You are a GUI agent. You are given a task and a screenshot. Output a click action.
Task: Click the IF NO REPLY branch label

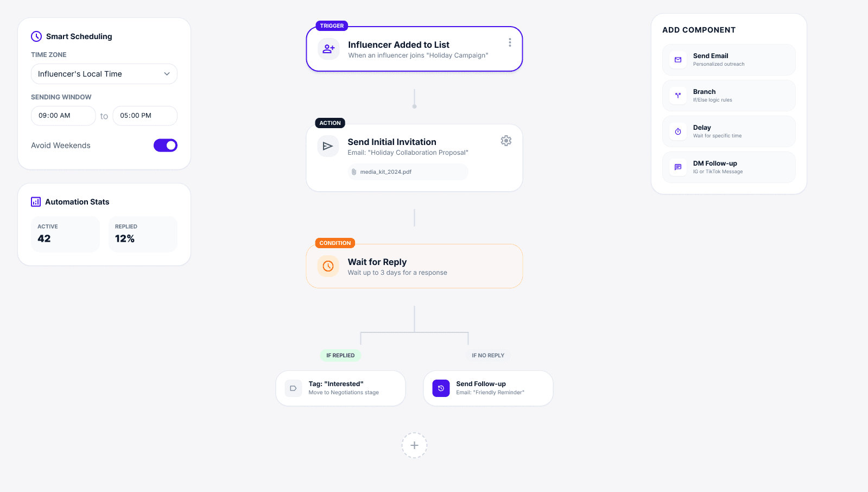tap(487, 355)
